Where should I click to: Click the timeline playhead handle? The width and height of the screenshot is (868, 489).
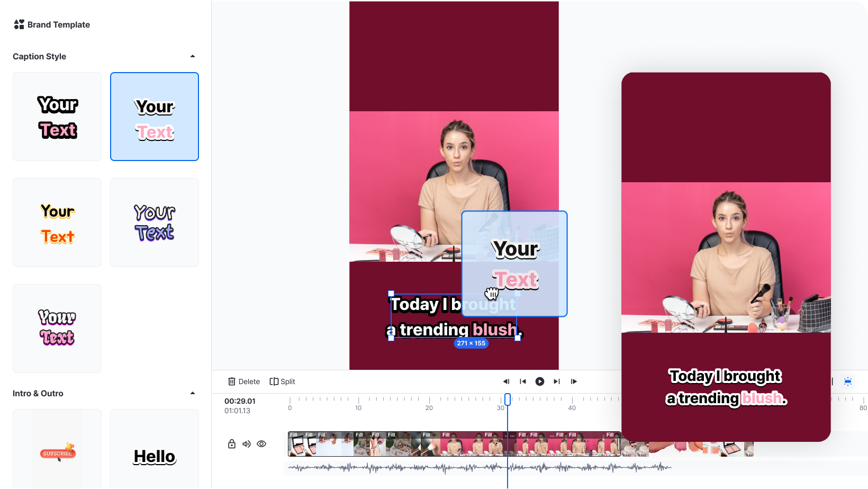click(x=508, y=399)
